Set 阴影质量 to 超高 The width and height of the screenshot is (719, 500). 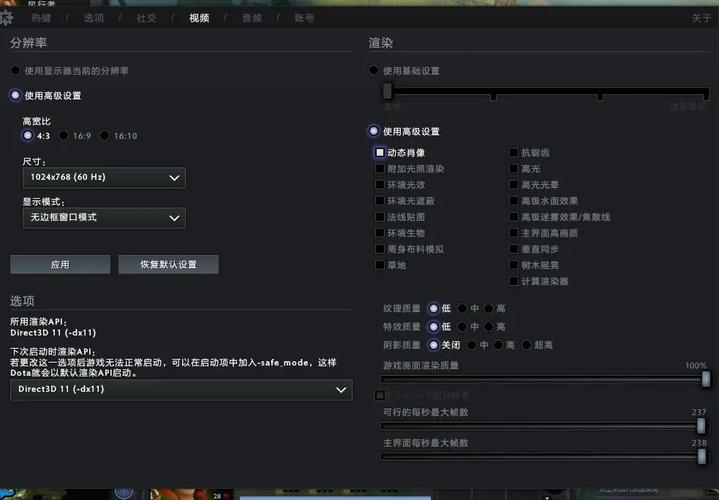pyautogui.click(x=527, y=344)
